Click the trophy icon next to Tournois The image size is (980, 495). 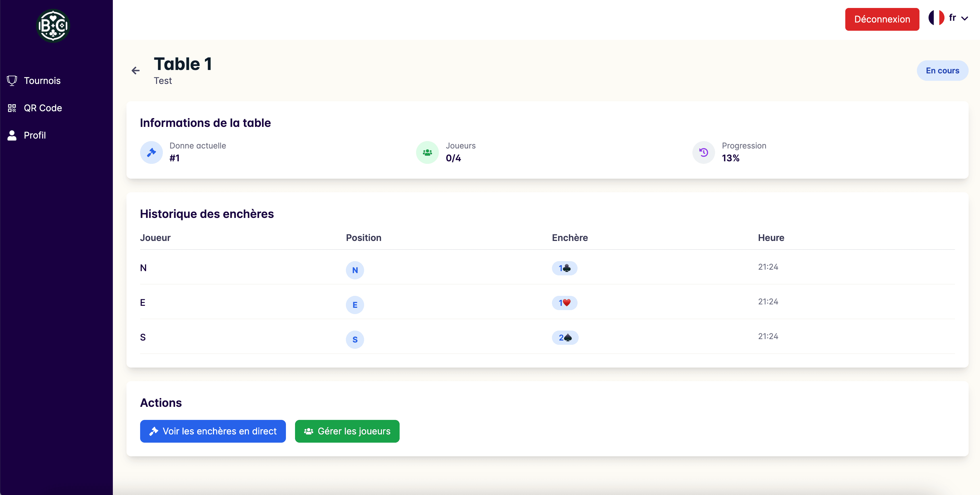pos(12,81)
